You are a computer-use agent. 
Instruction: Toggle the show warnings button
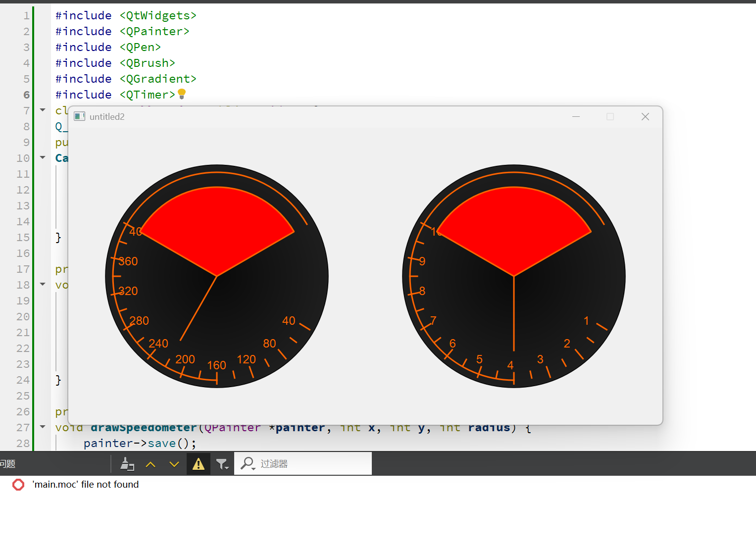tap(198, 464)
